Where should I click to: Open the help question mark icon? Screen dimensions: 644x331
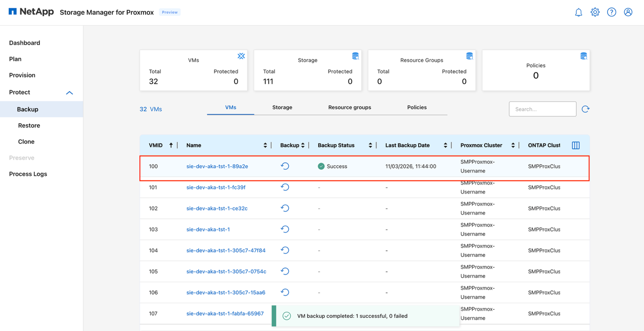click(x=611, y=12)
